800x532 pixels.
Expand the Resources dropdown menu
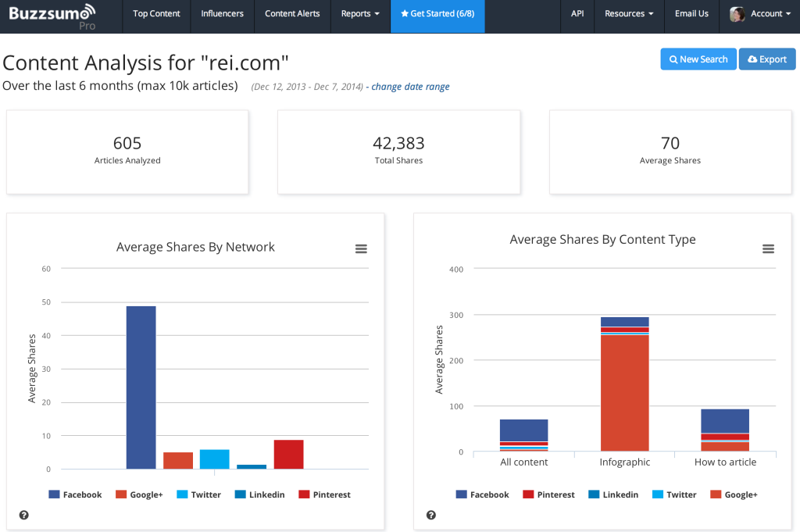629,14
